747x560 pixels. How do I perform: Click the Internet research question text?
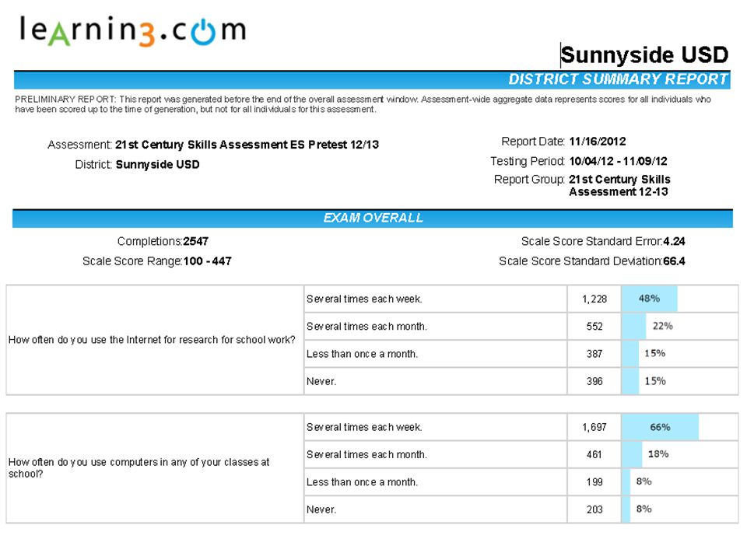point(152,340)
